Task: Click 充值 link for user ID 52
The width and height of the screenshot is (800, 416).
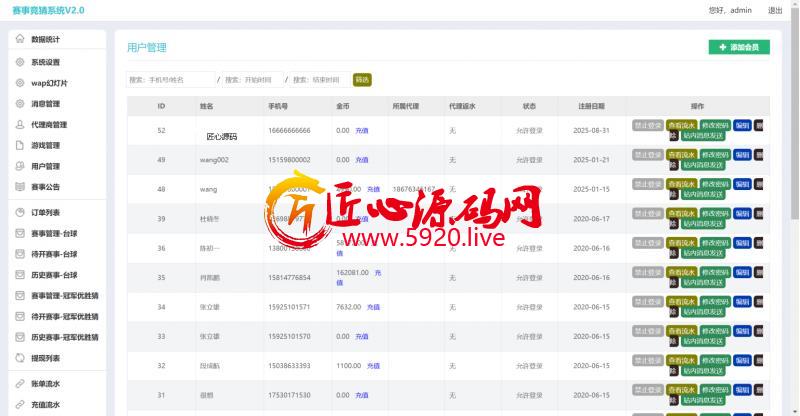Action: (x=362, y=130)
